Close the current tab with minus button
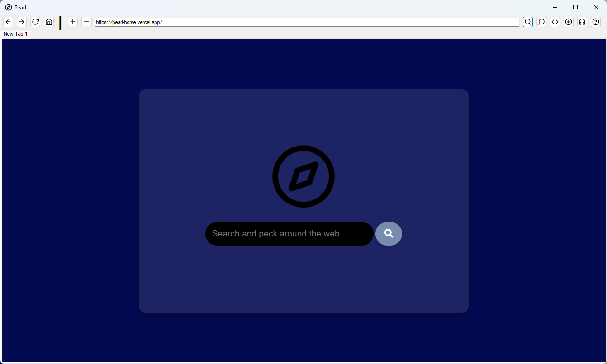The width and height of the screenshot is (607, 364). tap(86, 21)
